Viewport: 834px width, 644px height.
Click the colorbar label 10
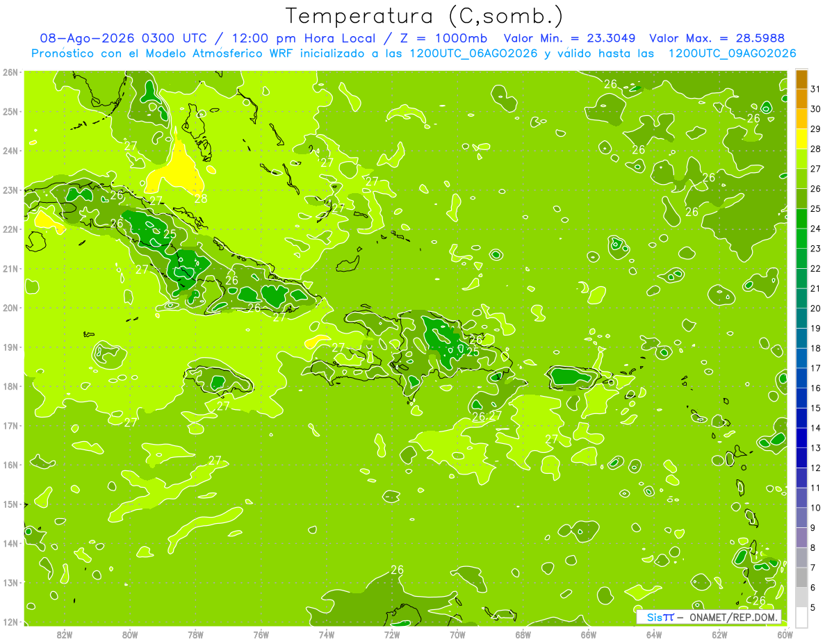816,508
